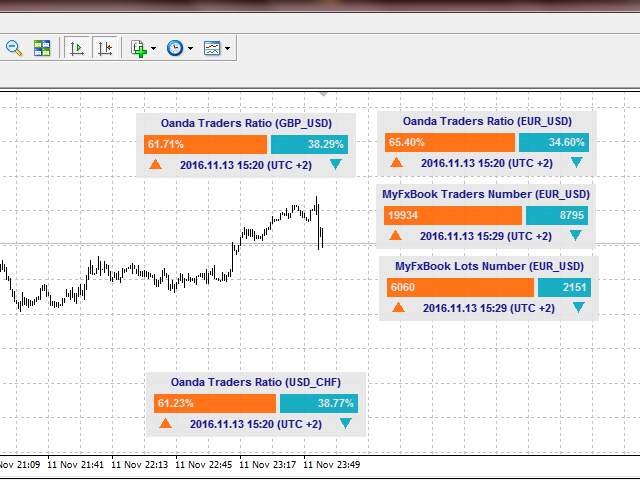This screenshot has width=640, height=480.
Task: Click the 11 Nov 22:13 time axis label
Action: (x=140, y=465)
